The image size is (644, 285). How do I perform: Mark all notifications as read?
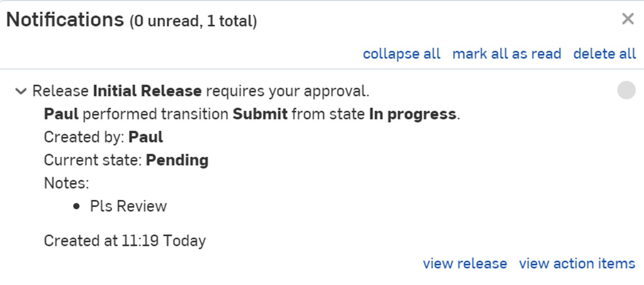506,54
